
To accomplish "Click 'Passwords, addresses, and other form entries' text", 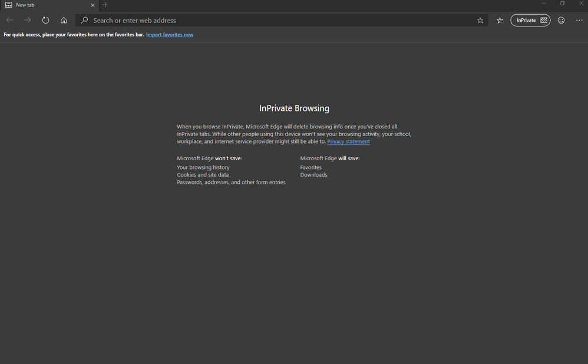I will [231, 182].
